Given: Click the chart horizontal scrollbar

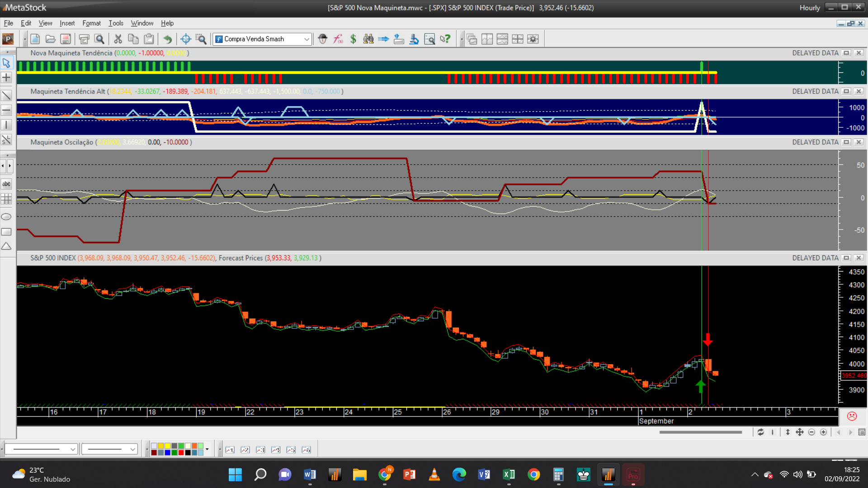Looking at the screenshot, I should (700, 432).
